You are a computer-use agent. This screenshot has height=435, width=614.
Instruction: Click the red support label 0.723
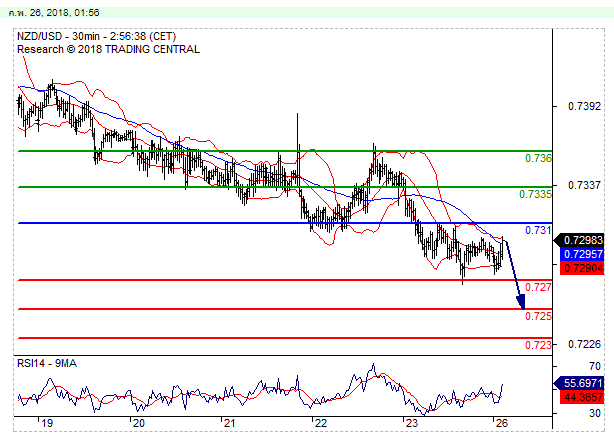click(x=538, y=345)
